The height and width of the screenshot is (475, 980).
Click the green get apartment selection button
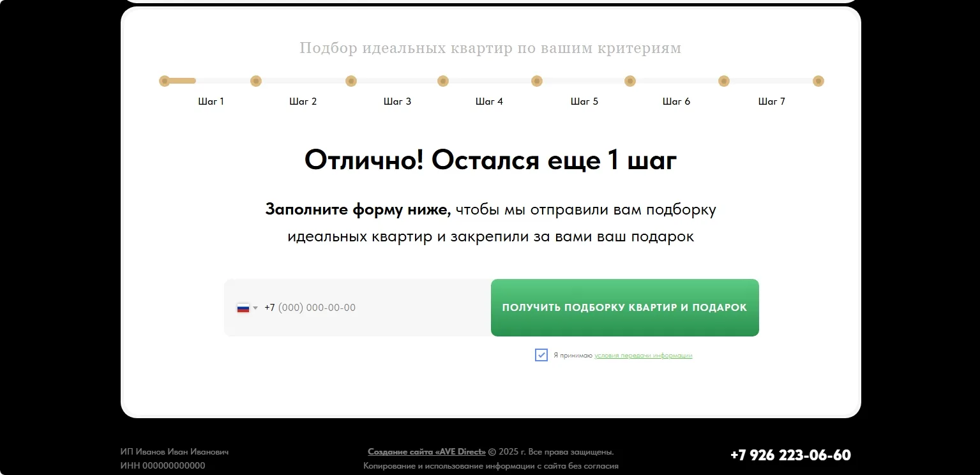pos(625,308)
